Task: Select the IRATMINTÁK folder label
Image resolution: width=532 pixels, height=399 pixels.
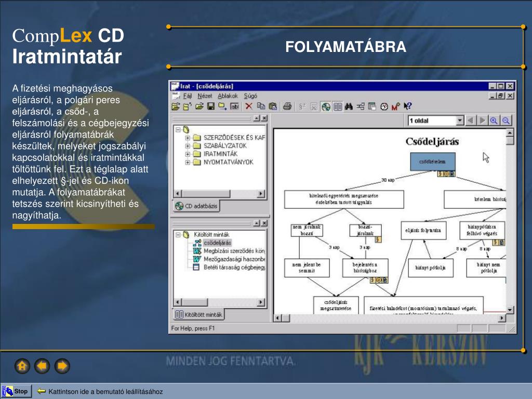Action: coord(220,154)
